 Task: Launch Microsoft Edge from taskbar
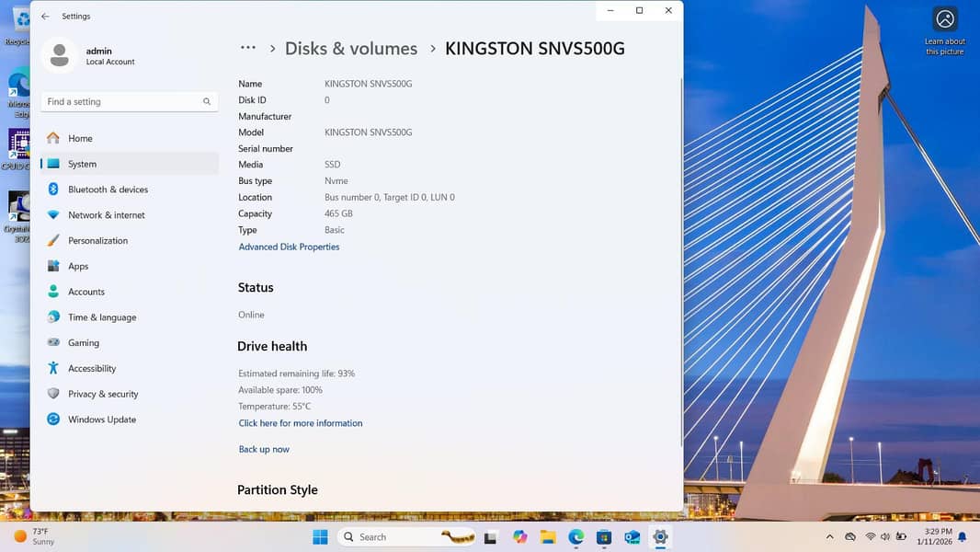[576, 536]
